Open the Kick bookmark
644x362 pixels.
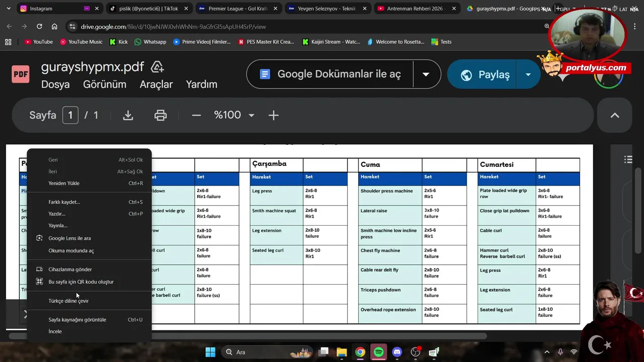click(119, 42)
